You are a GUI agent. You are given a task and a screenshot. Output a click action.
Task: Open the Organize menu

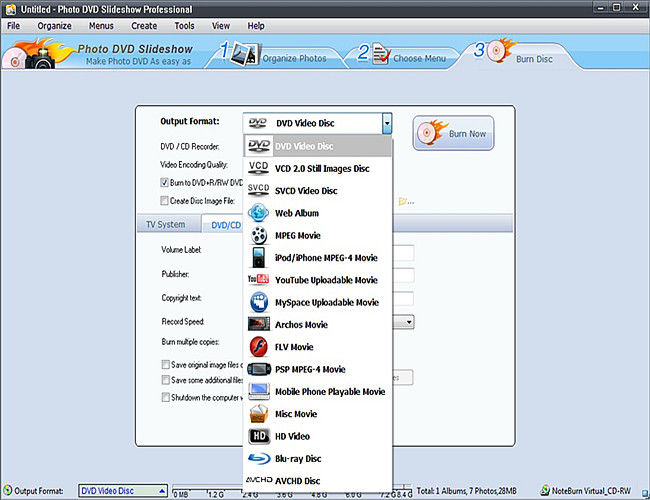tap(54, 26)
